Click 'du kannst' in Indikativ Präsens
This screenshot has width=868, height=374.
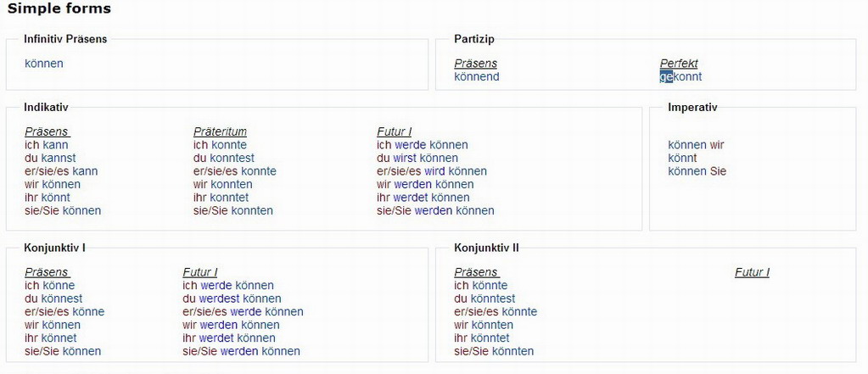click(50, 159)
